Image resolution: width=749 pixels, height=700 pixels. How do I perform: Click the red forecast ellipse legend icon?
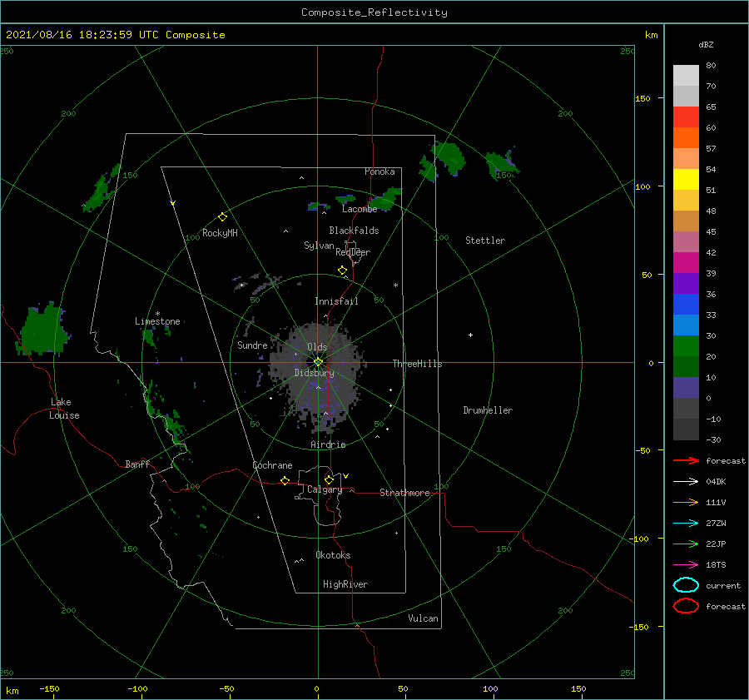coord(686,606)
